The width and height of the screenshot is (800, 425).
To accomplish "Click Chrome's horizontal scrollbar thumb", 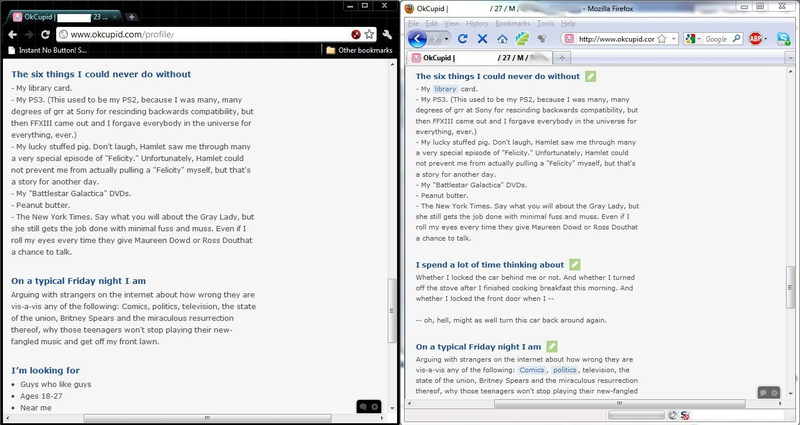I will [x=208, y=418].
